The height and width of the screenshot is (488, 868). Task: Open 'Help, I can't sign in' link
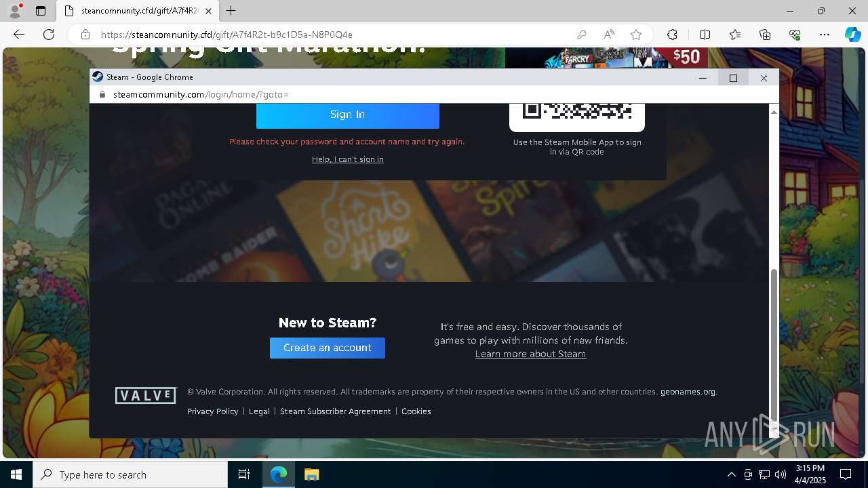(x=348, y=159)
